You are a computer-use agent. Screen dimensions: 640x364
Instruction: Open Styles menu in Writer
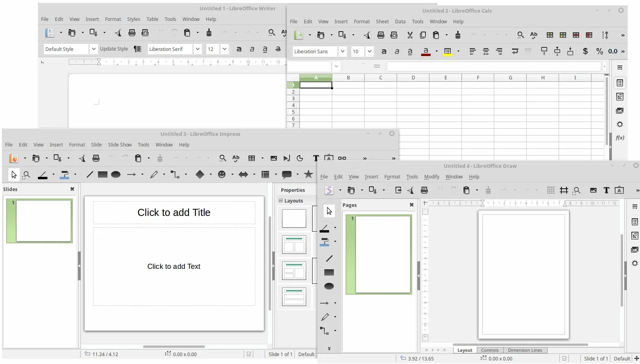134,19
